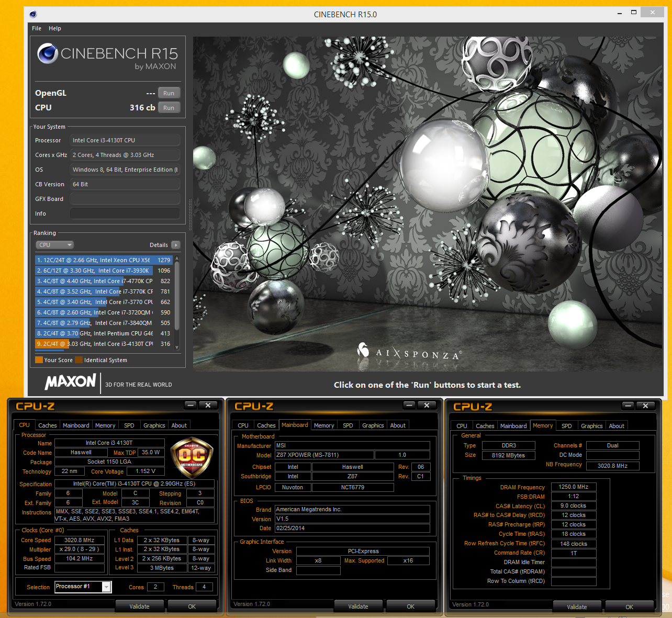Viewport: 672px width, 618px height.
Task: Select ranking row 8 Intel Pentium score 413
Action: [104, 333]
